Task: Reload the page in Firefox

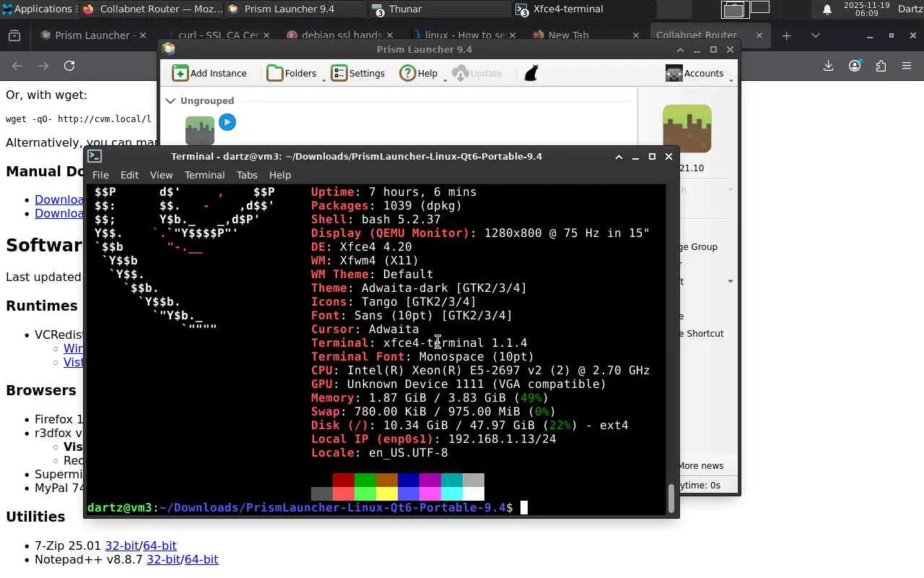Action: (69, 66)
